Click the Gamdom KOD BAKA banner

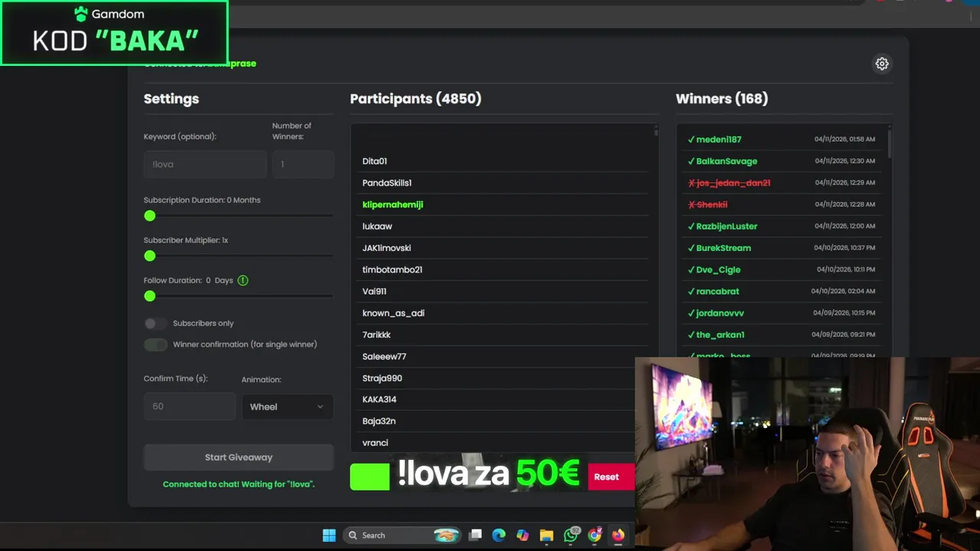(114, 33)
